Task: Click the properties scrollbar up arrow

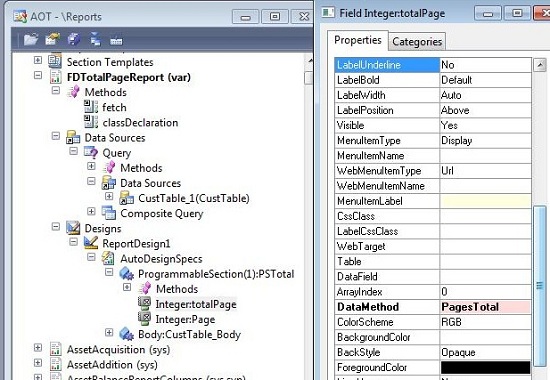Action: pyautogui.click(x=540, y=65)
